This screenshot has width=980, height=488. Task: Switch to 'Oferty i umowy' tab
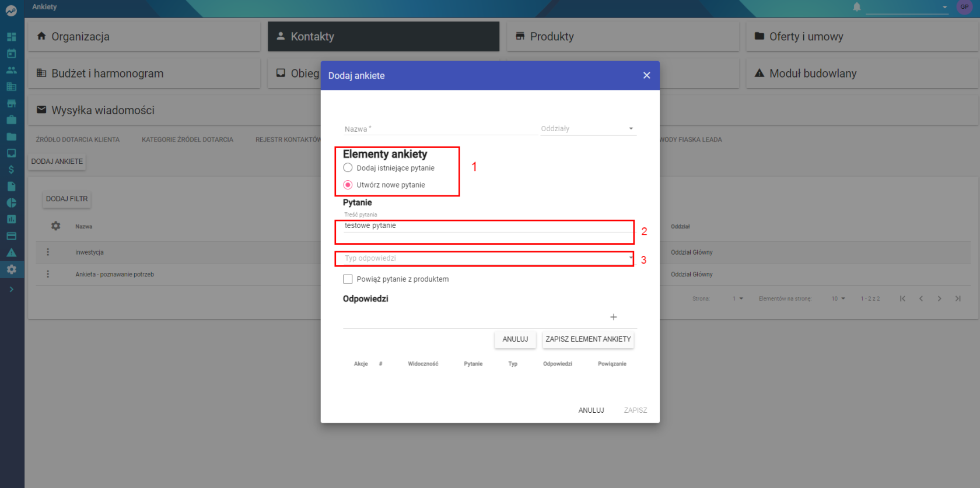pos(862,37)
